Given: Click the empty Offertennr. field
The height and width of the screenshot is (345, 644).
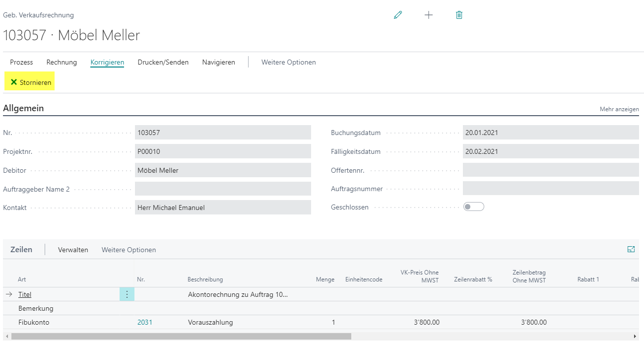Looking at the screenshot, I should tap(551, 170).
